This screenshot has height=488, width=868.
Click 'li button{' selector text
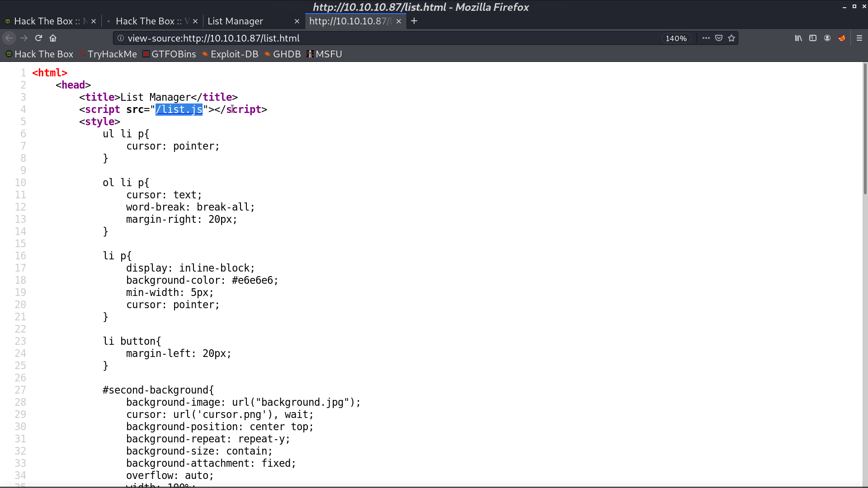coord(132,341)
